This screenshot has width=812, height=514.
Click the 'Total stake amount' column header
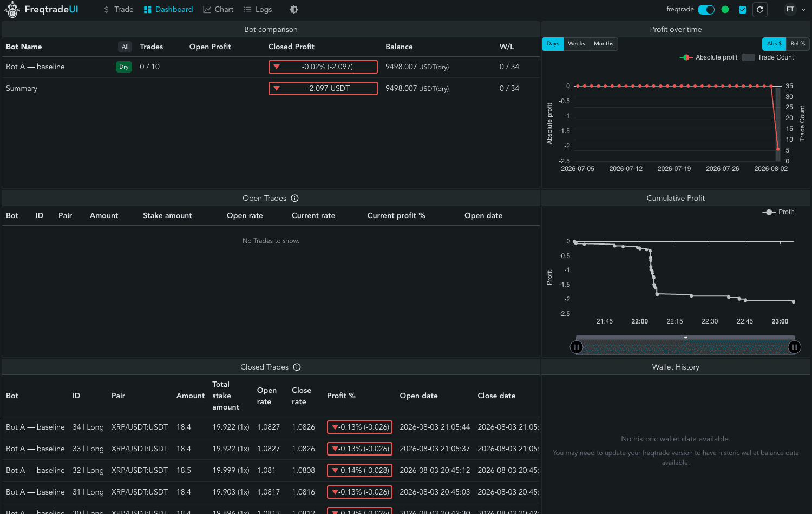[226, 396]
